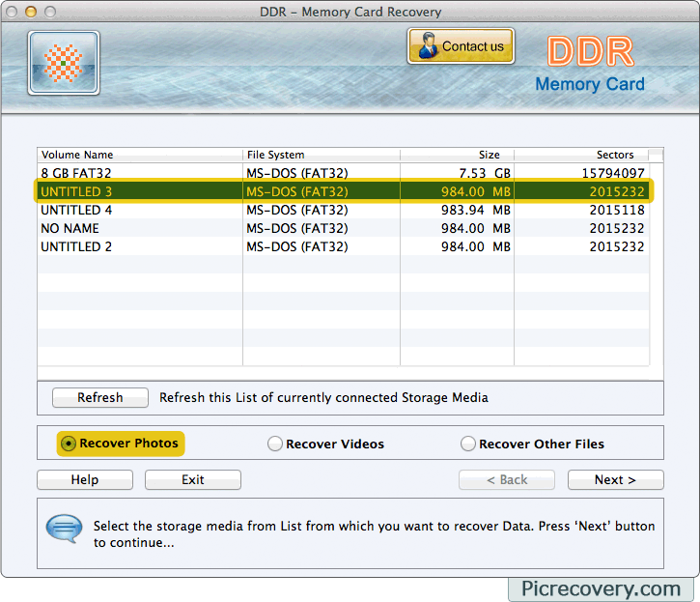700x602 pixels.
Task: Open the Contact us button
Action: [461, 46]
